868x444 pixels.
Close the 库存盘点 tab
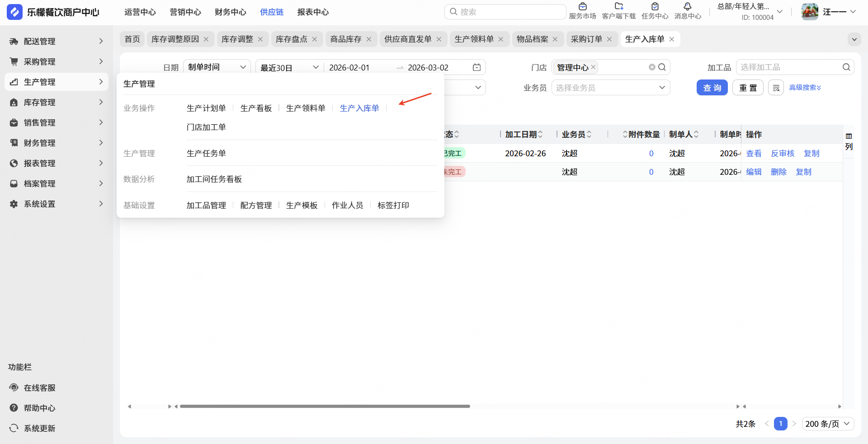pyautogui.click(x=315, y=39)
